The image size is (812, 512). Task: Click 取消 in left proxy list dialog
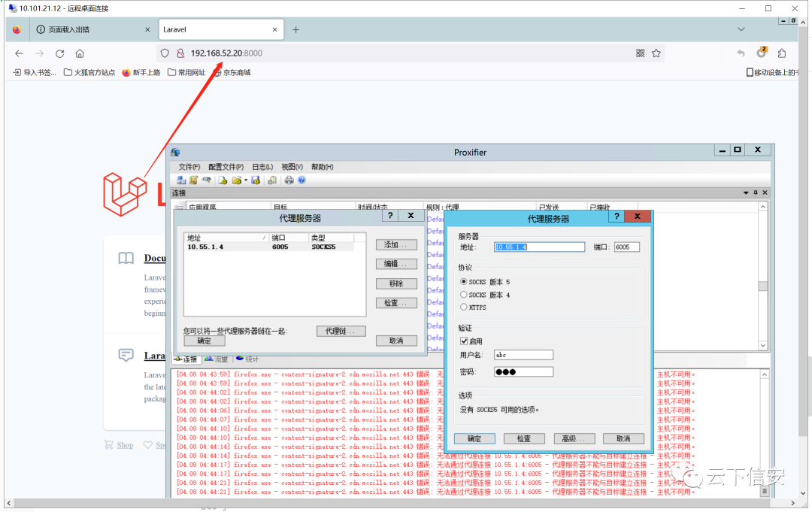coord(396,341)
